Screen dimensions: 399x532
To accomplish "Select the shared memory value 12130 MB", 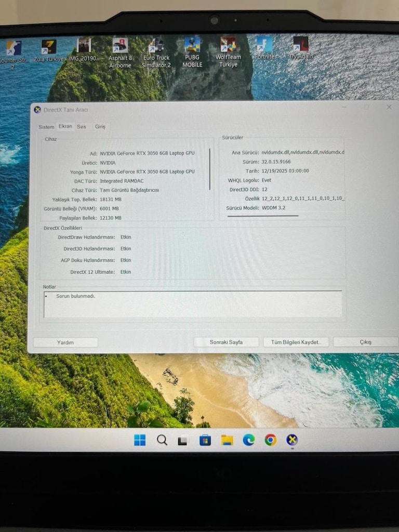I will point(111,218).
